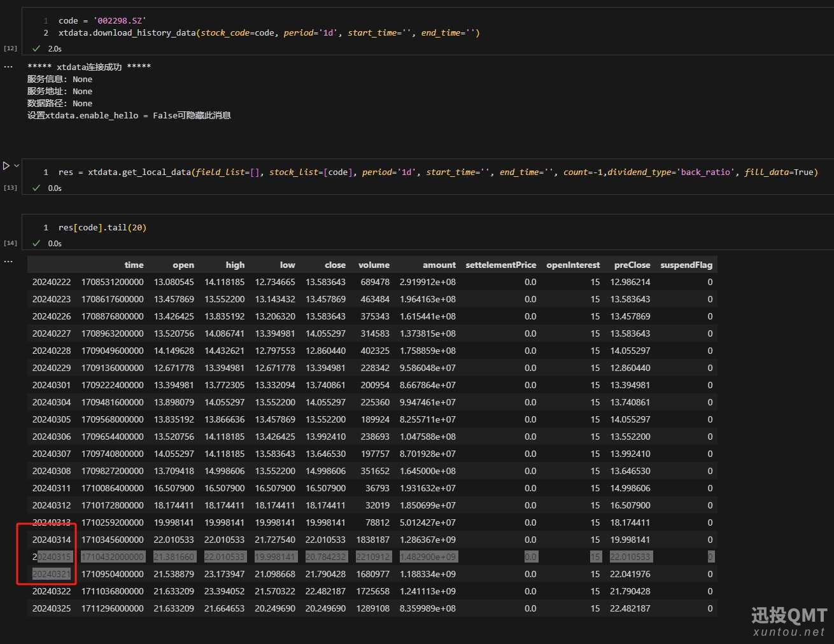
Task: Click the close value 20.784232 in the highlighted row
Action: tap(325, 557)
